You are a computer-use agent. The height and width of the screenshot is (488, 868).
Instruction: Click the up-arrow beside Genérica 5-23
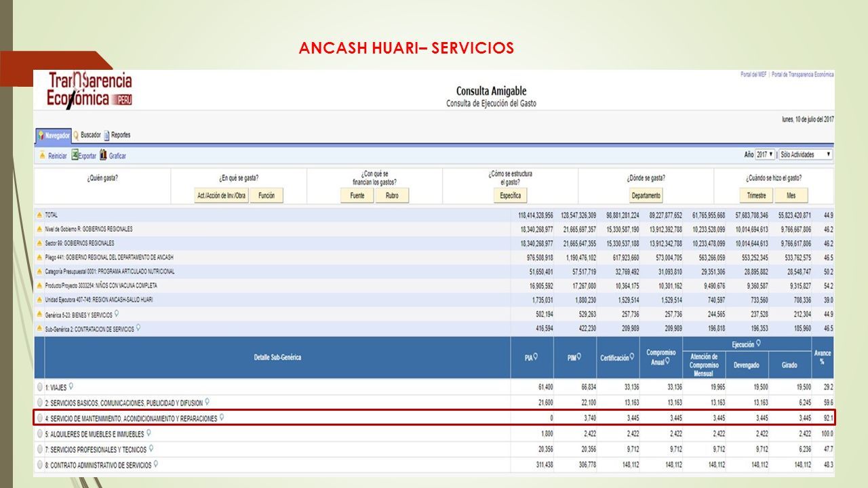[39, 314]
